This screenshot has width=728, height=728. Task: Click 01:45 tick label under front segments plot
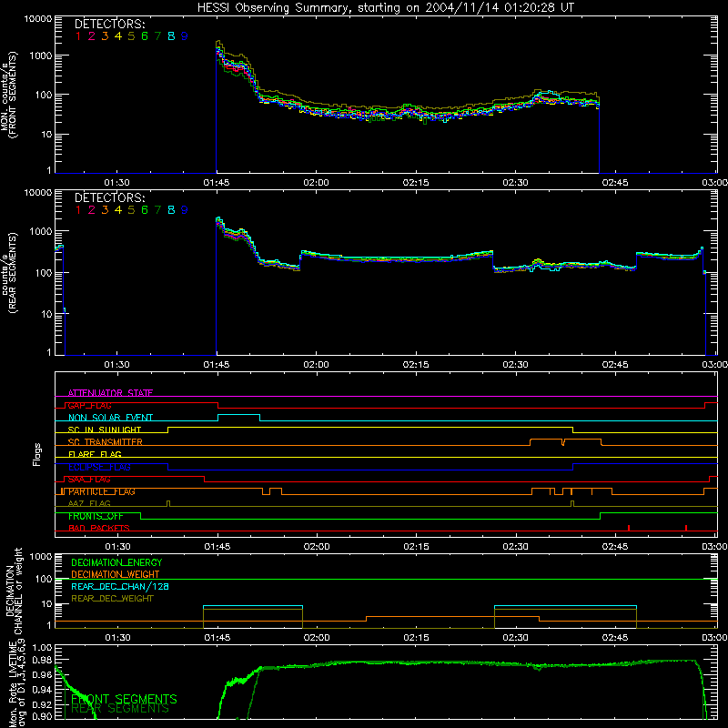pos(217,183)
